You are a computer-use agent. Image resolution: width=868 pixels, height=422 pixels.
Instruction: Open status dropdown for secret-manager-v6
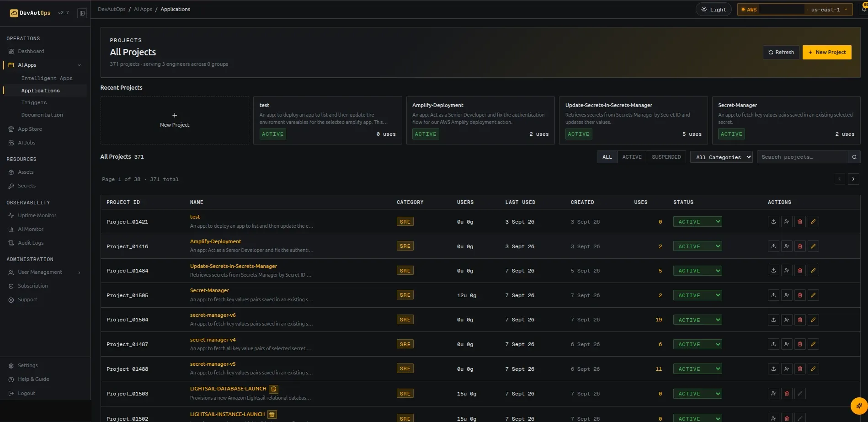pos(698,320)
